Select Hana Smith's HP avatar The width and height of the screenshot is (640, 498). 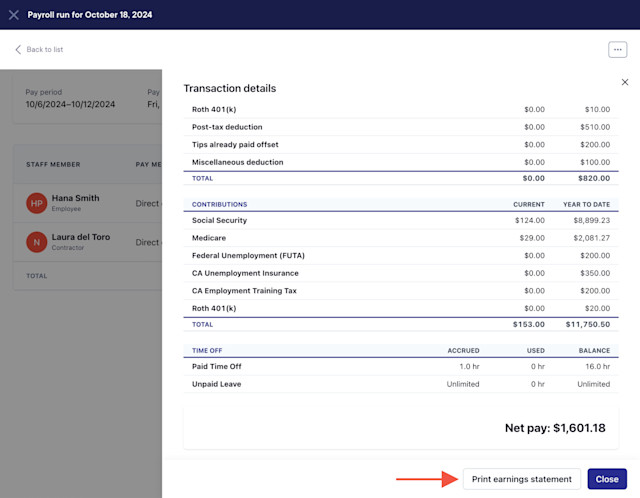pyautogui.click(x=36, y=203)
